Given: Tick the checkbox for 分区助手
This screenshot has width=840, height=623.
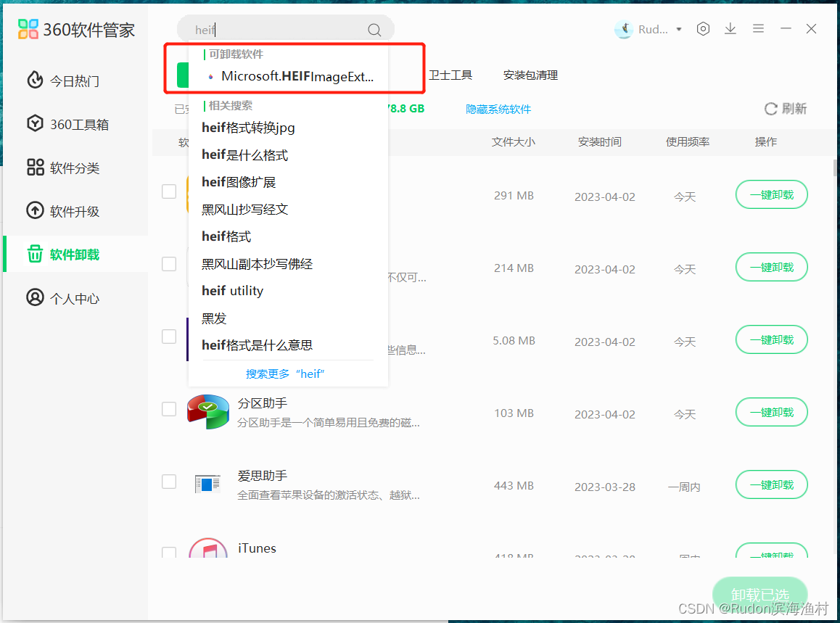Looking at the screenshot, I should tap(169, 409).
